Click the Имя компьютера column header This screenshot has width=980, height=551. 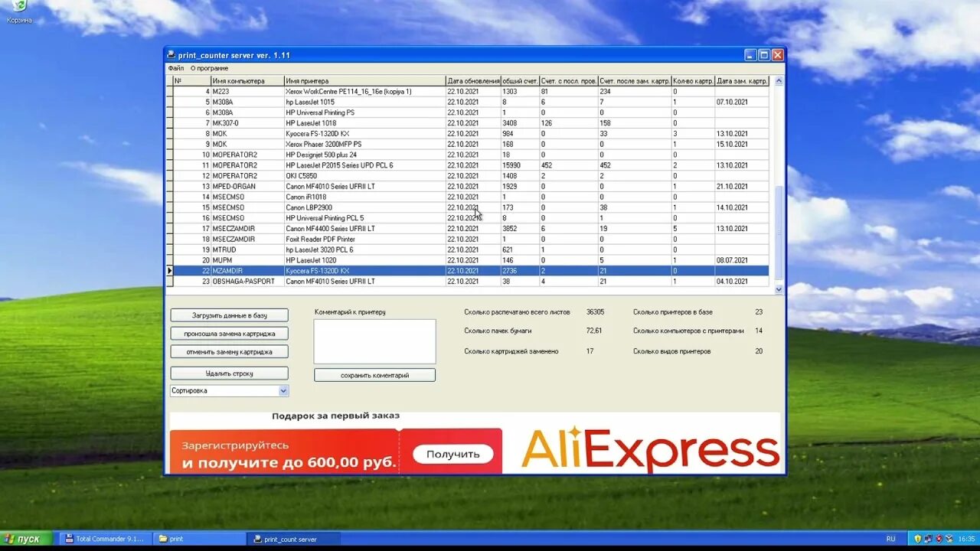pos(247,81)
